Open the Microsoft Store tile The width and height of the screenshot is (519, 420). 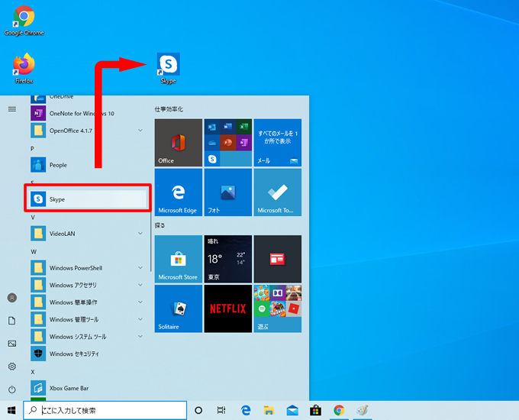[x=179, y=259]
